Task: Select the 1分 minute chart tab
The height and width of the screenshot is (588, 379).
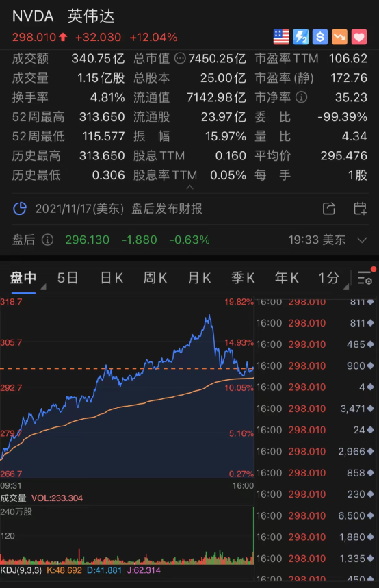Action: (x=329, y=278)
